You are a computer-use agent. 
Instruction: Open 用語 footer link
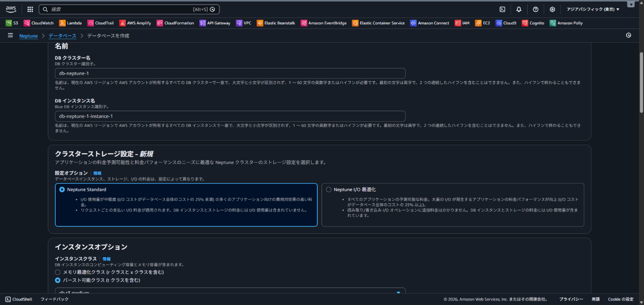click(x=596, y=299)
